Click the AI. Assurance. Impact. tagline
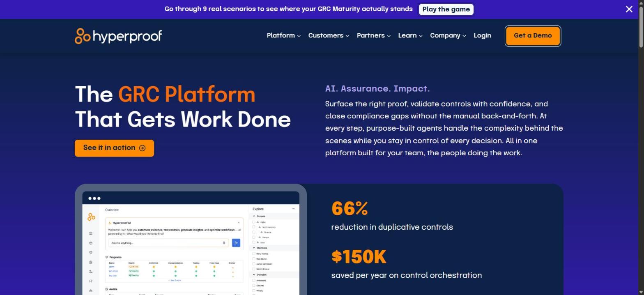The height and width of the screenshot is (295, 644). tap(377, 88)
